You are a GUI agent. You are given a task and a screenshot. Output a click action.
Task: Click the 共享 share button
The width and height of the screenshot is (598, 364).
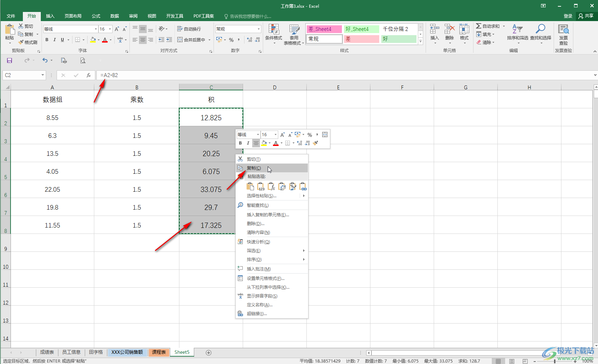pyautogui.click(x=586, y=16)
